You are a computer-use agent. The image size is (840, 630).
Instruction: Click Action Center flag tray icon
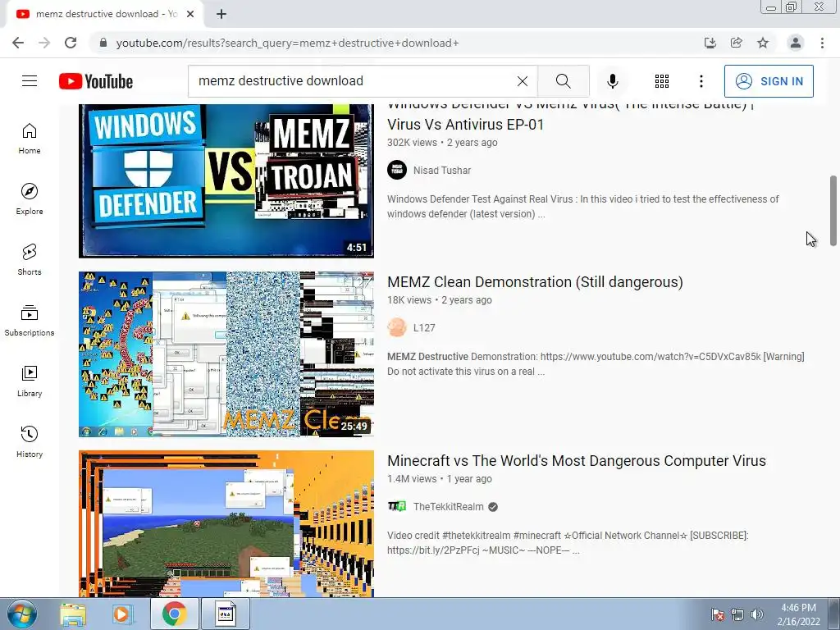point(718,614)
